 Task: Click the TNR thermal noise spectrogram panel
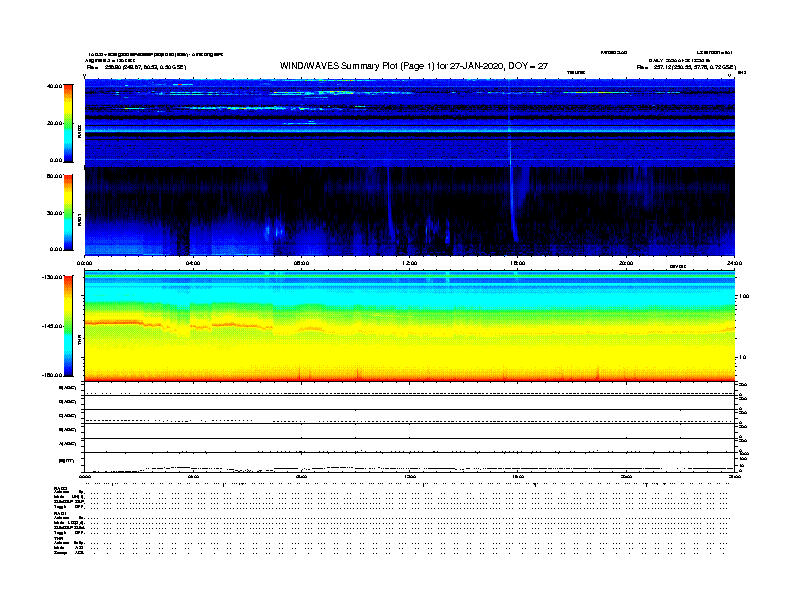tap(410, 326)
